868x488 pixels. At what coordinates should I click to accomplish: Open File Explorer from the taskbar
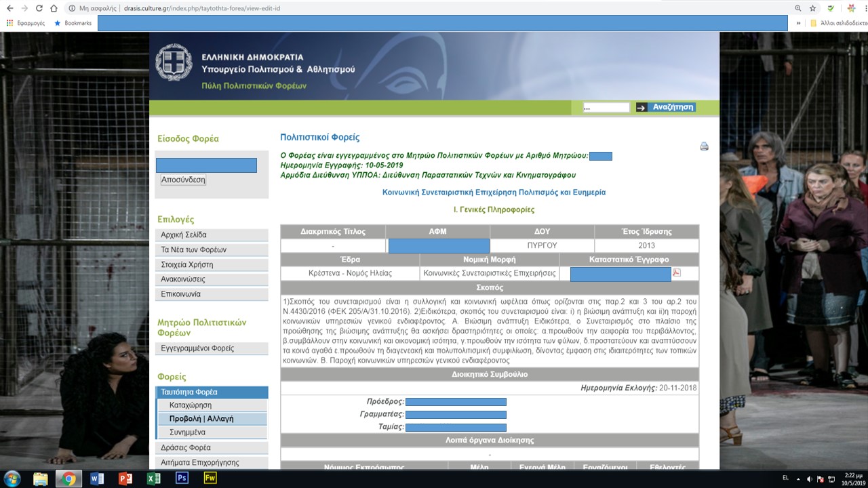(41, 479)
